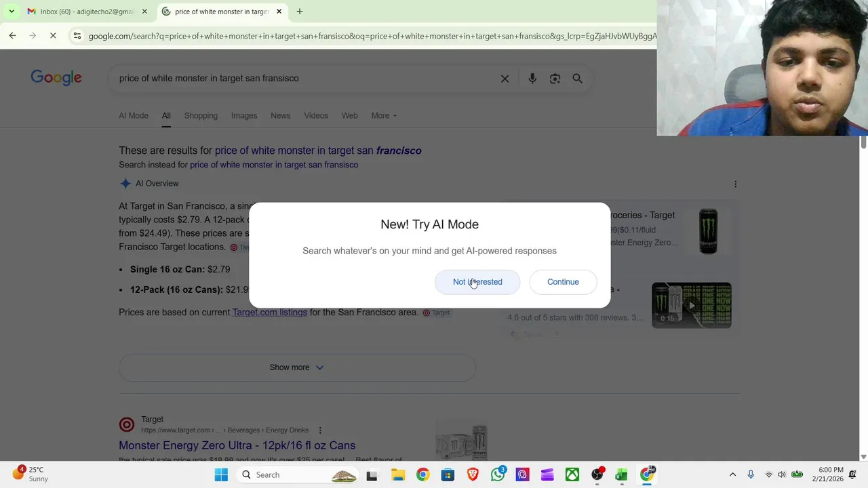Open the 25°C Sunny weather widget

pos(31,474)
